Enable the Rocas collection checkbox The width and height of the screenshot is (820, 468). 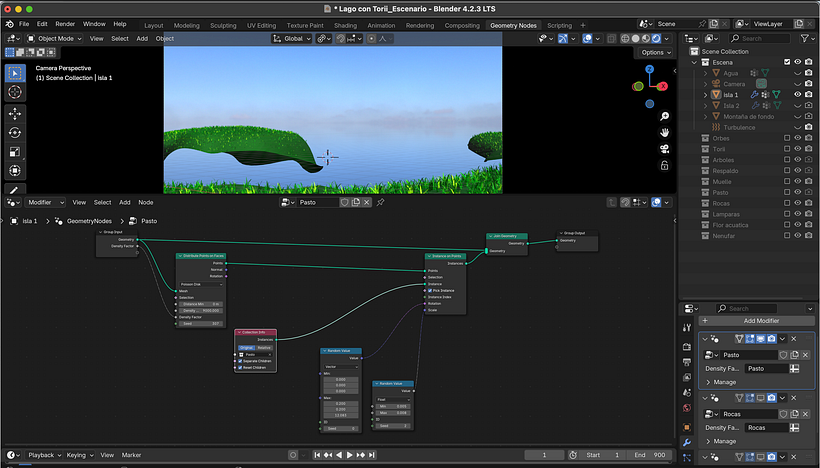787,203
